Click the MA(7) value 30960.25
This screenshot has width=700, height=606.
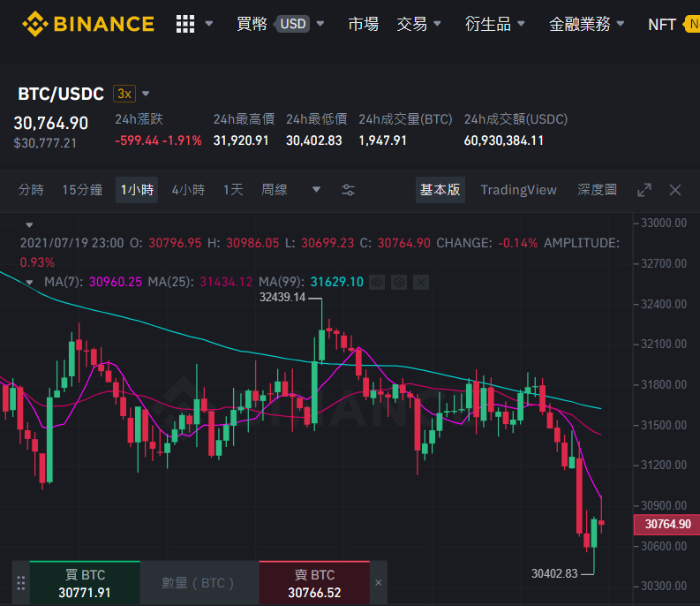point(115,282)
